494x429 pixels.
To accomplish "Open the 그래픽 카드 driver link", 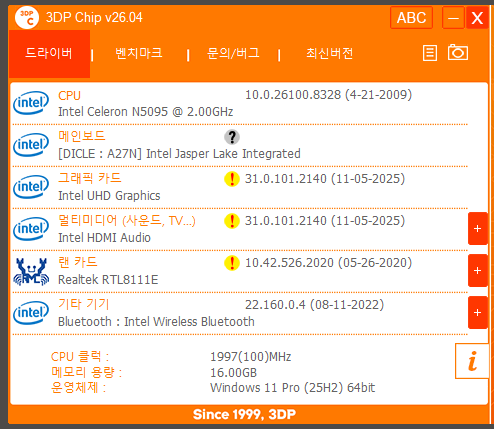I will [90, 178].
